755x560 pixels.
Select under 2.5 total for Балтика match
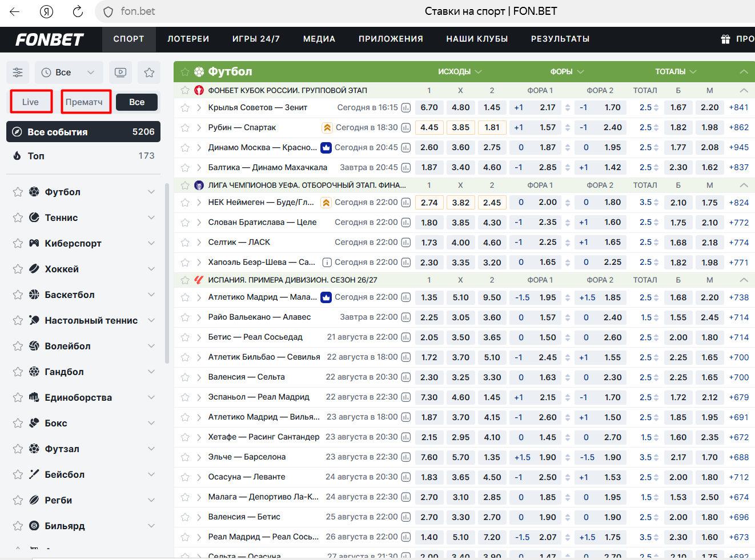(710, 167)
